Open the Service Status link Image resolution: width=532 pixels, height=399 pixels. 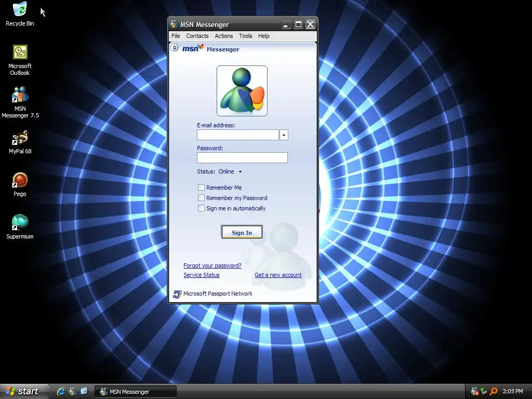point(202,275)
